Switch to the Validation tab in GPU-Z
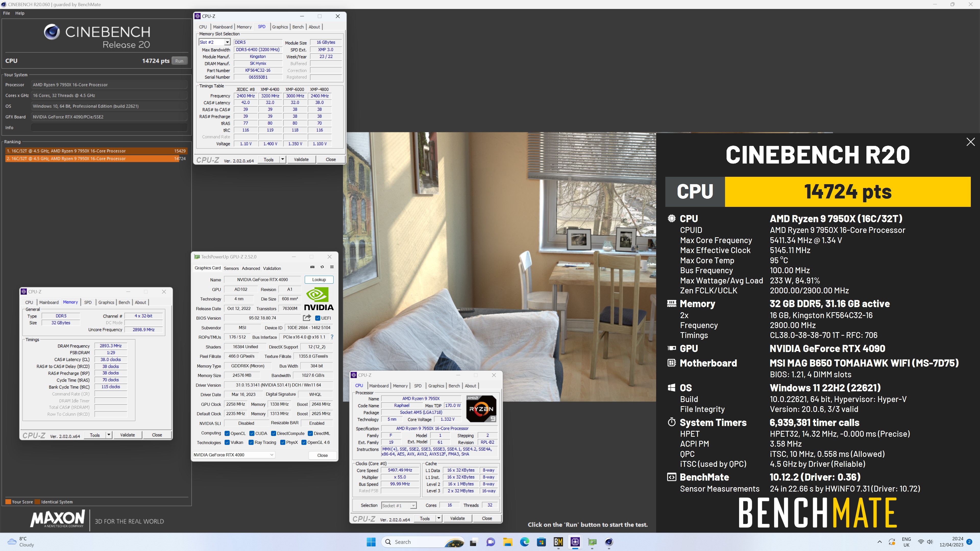 click(272, 268)
